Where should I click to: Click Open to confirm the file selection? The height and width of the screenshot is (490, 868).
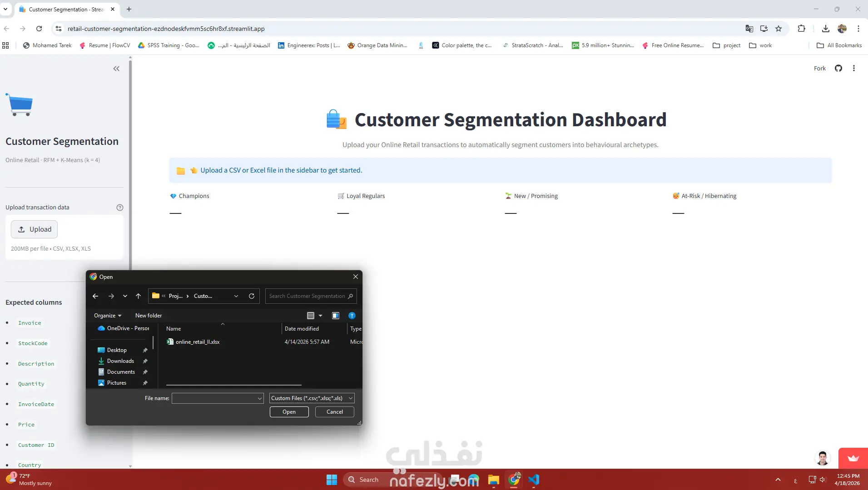click(x=289, y=412)
